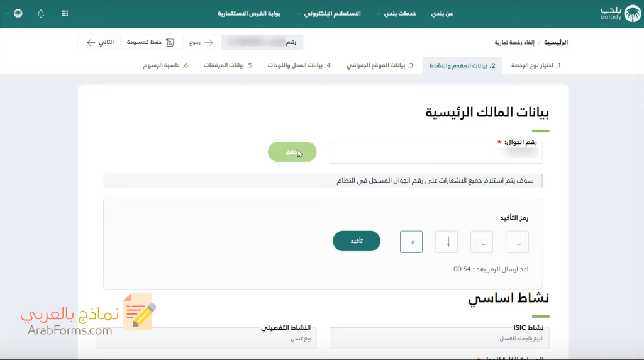Click the النشاط التفصيلي field
Screen dimensions: 644x360
point(206,338)
